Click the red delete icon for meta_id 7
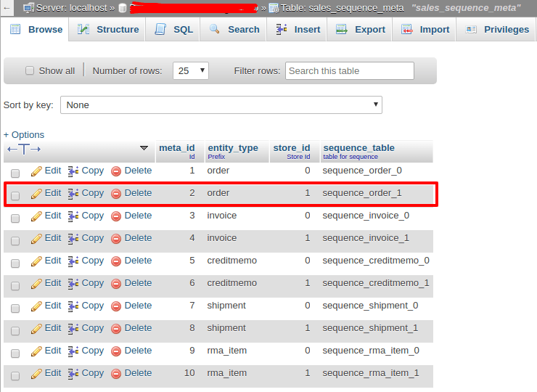 [116, 306]
